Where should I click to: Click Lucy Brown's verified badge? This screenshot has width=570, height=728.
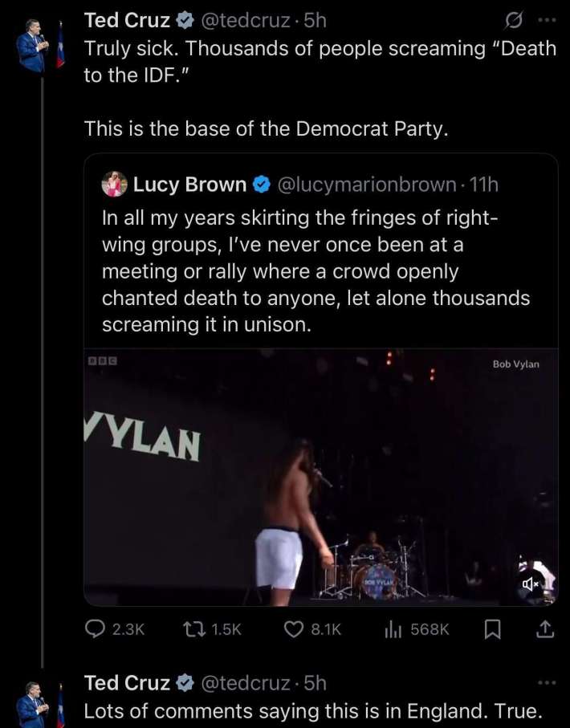262,185
